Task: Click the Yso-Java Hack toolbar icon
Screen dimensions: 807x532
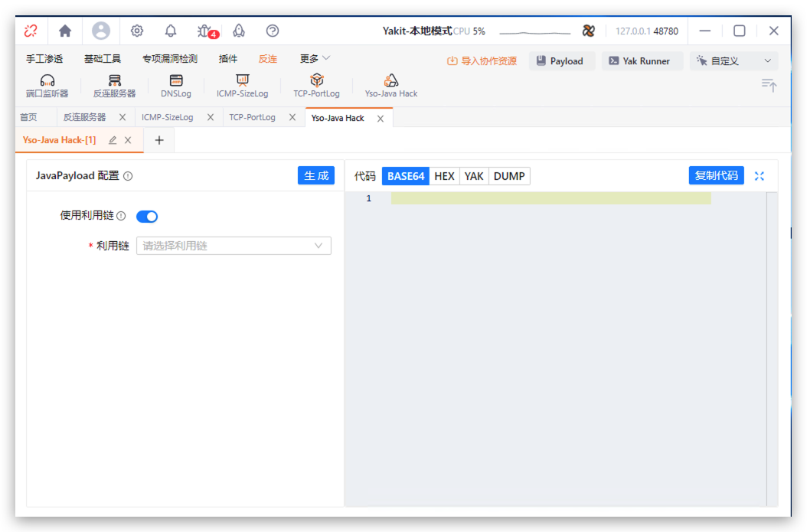Action: point(390,85)
